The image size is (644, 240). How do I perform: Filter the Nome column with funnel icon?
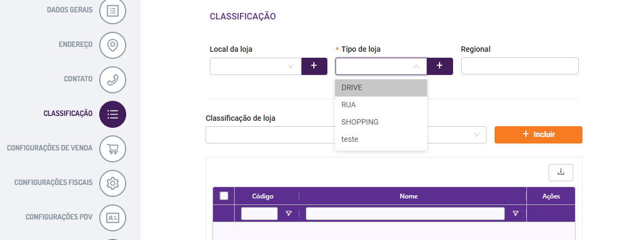click(x=516, y=213)
